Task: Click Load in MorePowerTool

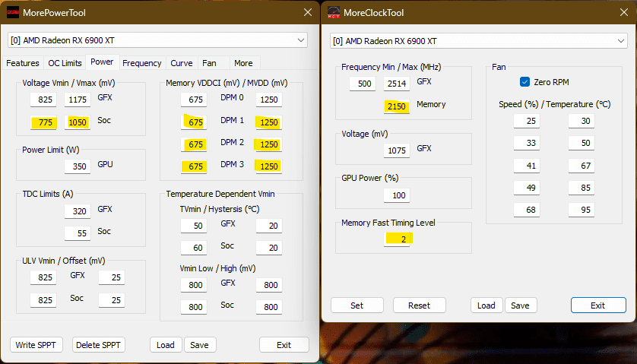Action: click(166, 345)
